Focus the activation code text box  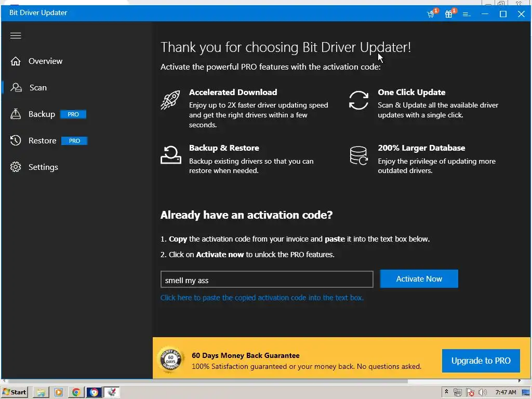click(x=267, y=279)
